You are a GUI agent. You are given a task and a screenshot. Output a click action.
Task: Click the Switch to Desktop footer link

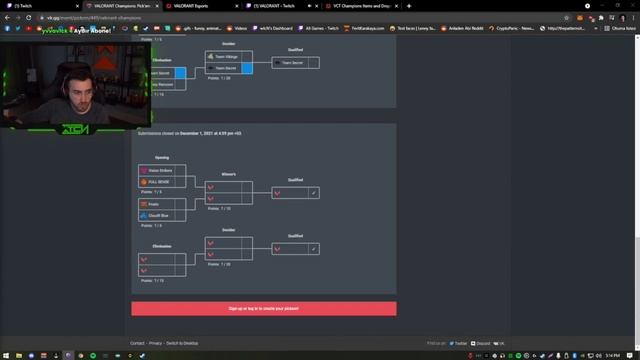coord(182,343)
